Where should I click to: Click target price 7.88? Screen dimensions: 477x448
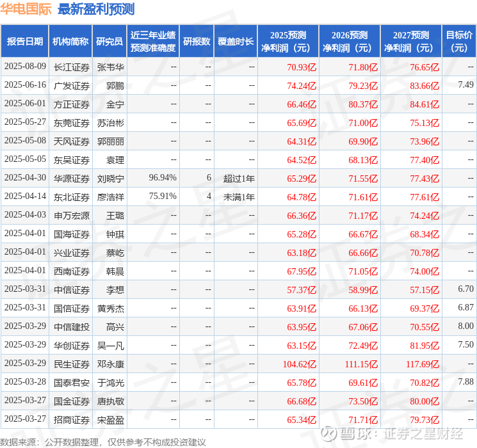coord(465,381)
